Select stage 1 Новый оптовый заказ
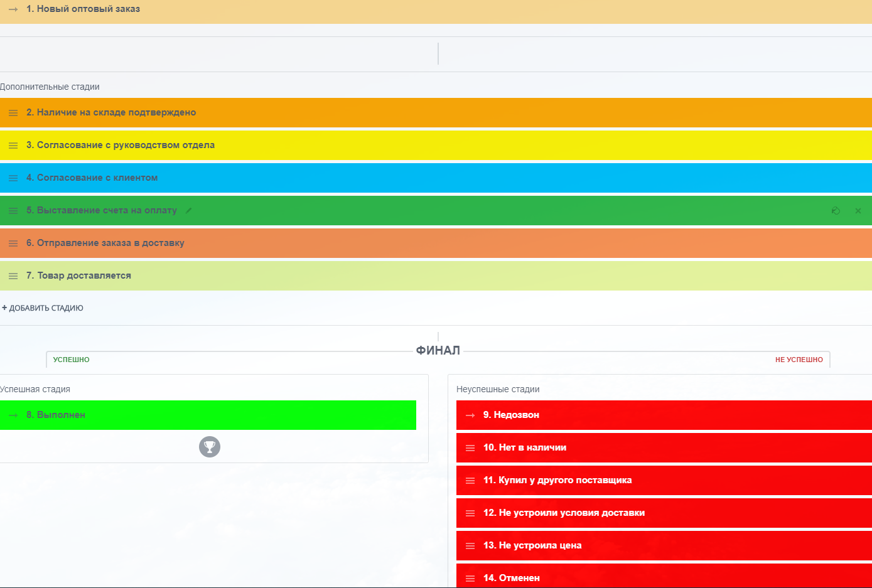 coord(83,9)
